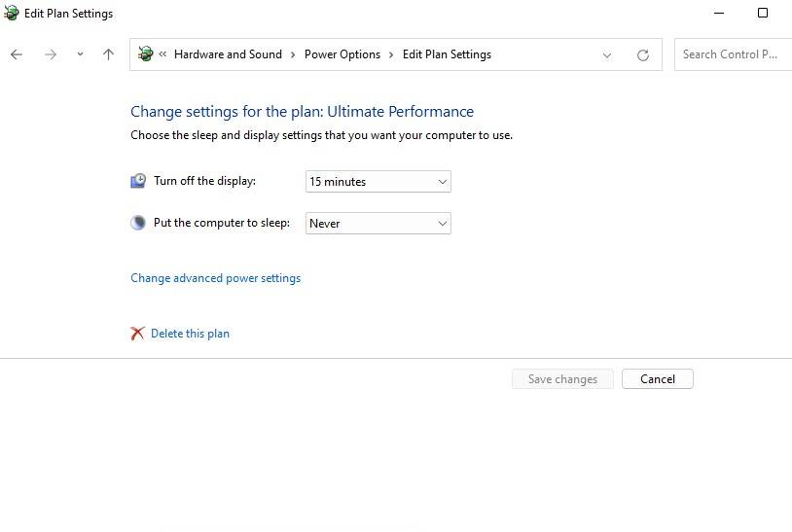The height and width of the screenshot is (532, 792).
Task: Open the "Turn off the display" dropdown
Action: (378, 182)
